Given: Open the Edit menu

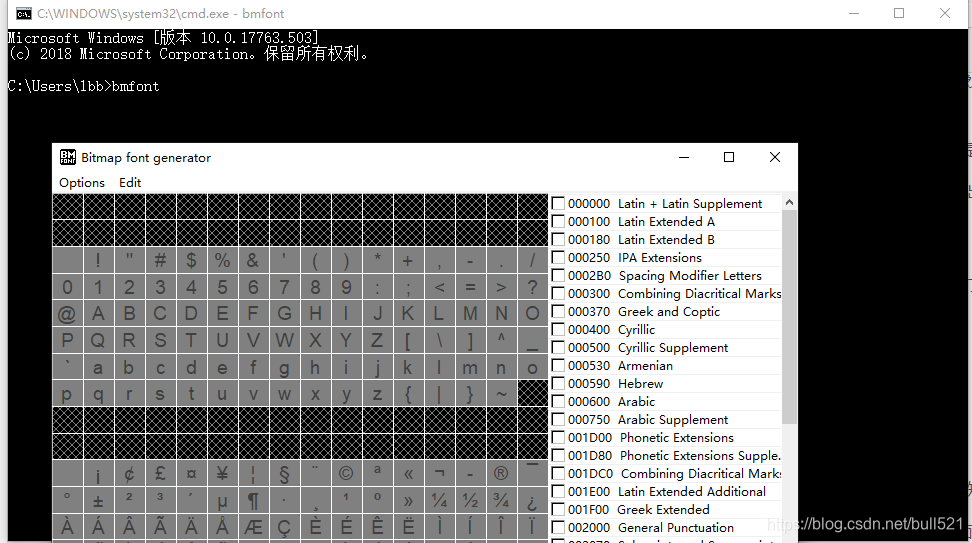Looking at the screenshot, I should coord(130,183).
